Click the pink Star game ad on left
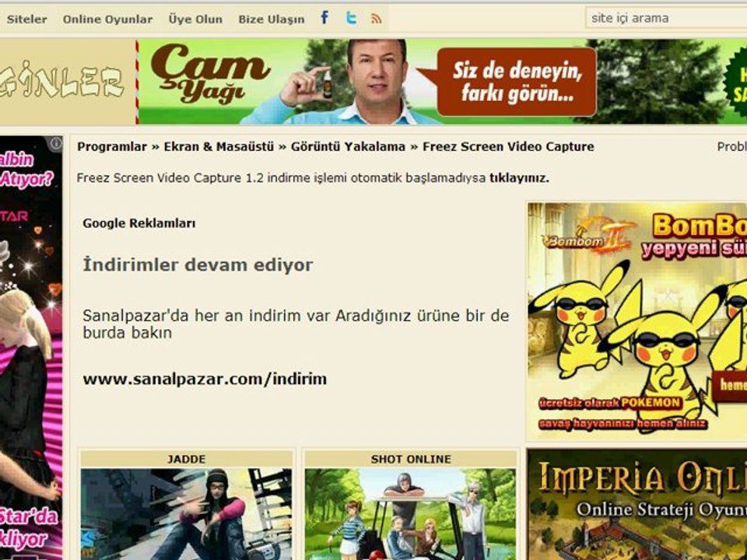747x560 pixels. pos(31,348)
